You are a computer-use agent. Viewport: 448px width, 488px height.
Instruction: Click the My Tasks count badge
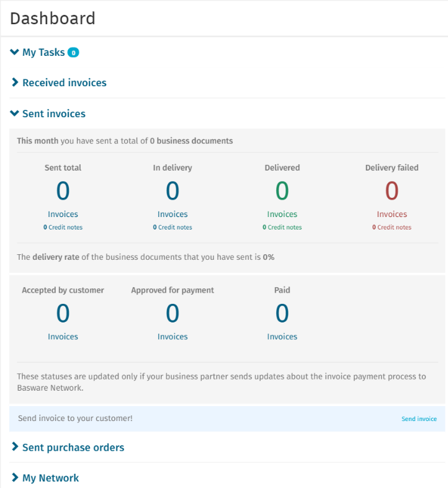point(73,53)
